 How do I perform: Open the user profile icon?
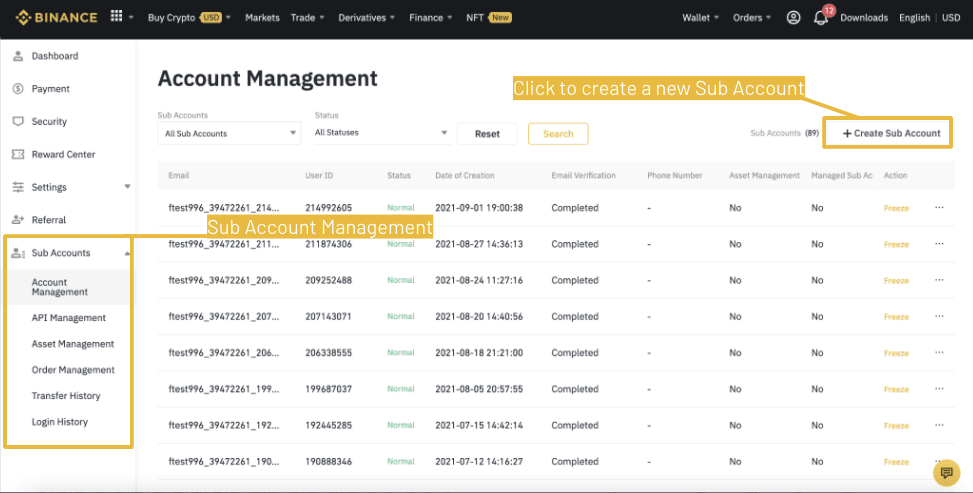point(793,18)
